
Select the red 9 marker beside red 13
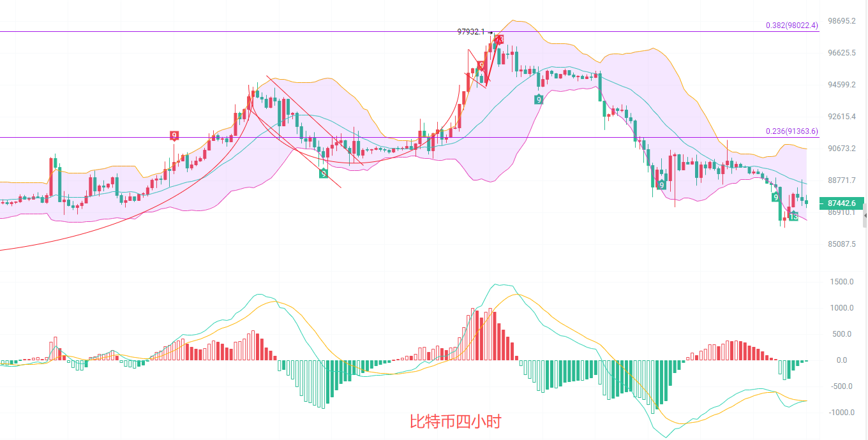(481, 65)
